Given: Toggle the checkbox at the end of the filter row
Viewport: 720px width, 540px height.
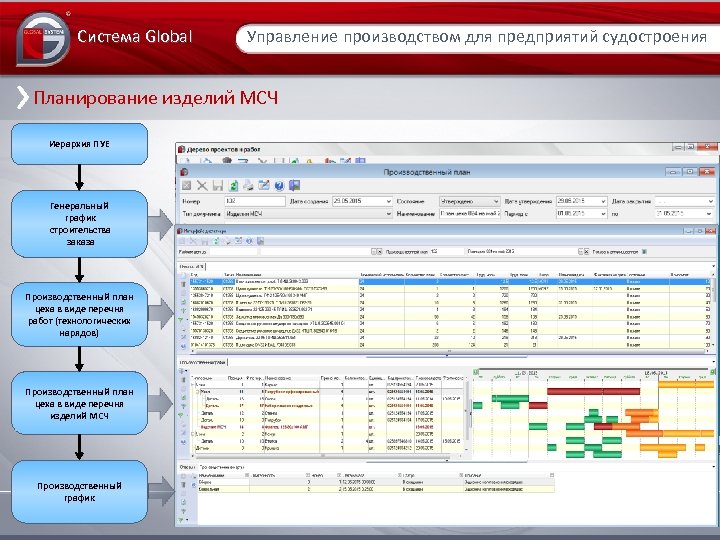Looking at the screenshot, I should [x=644, y=252].
